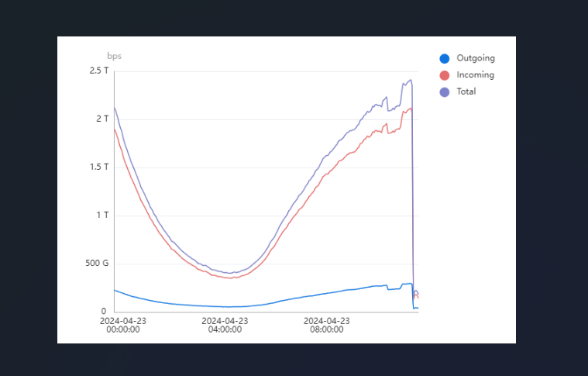Toggle the Total series via its label
This screenshot has height=376, width=588.
tap(466, 91)
